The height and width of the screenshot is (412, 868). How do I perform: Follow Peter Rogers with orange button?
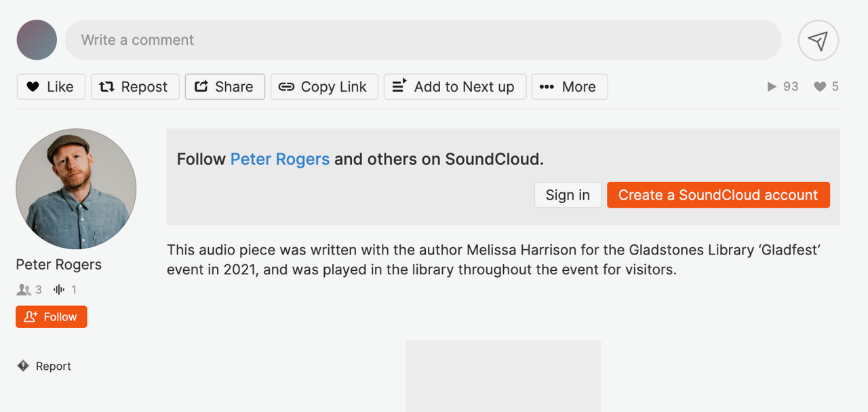pos(52,317)
